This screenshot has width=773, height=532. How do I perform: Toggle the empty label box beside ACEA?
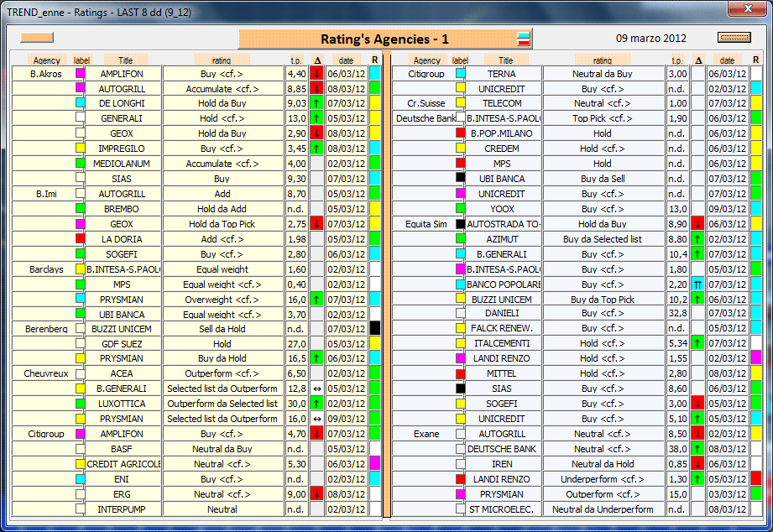81,373
